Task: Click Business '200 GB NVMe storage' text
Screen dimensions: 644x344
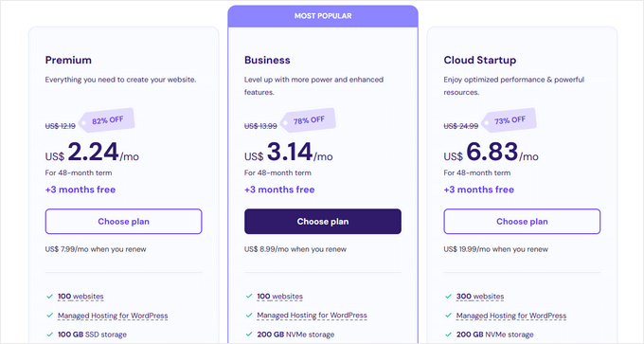Action: (295, 335)
